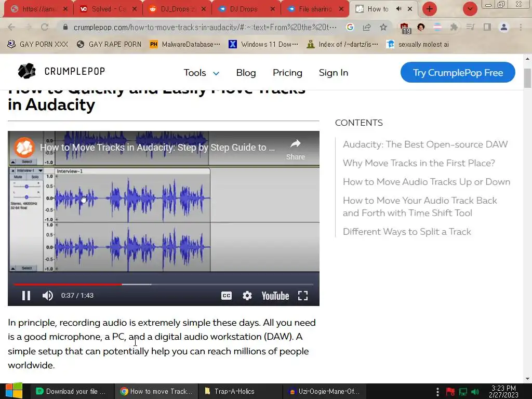Mute the video with the speaker icon
Viewport: 532px width, 399px height.
coord(47,296)
